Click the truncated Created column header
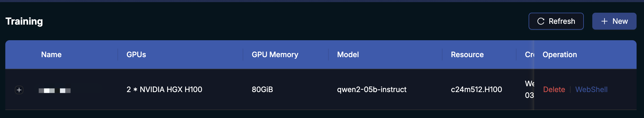 tap(529, 55)
